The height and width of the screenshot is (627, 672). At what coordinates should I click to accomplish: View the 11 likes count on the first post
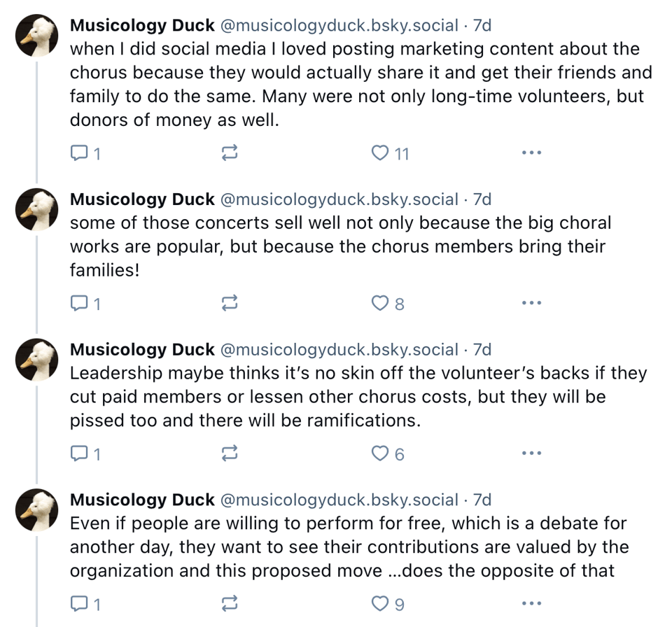(x=390, y=153)
